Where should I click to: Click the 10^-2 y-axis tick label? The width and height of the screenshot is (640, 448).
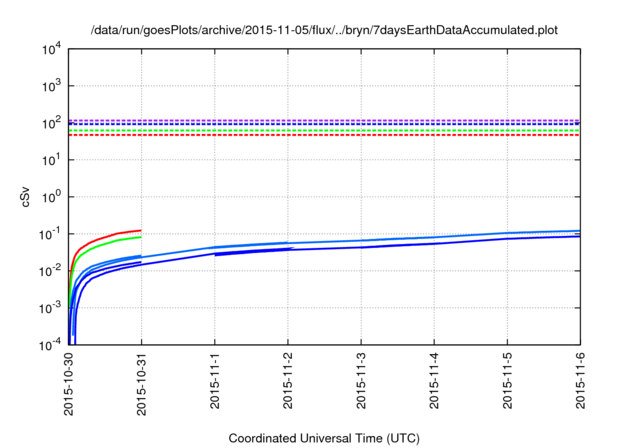51,271
